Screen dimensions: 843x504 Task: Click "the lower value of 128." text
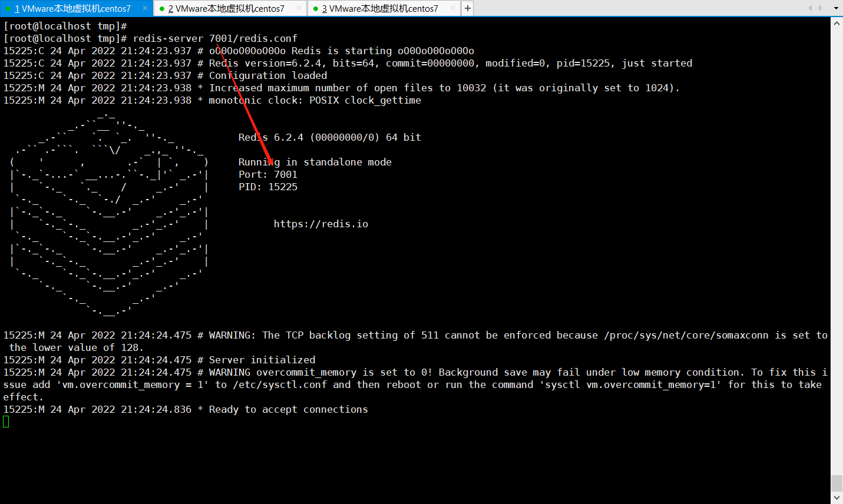point(77,348)
